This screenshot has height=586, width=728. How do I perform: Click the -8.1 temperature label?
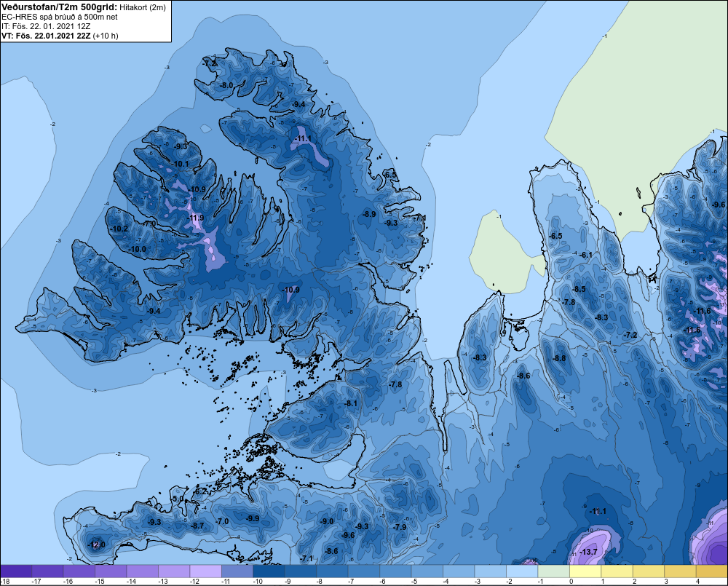(x=351, y=403)
